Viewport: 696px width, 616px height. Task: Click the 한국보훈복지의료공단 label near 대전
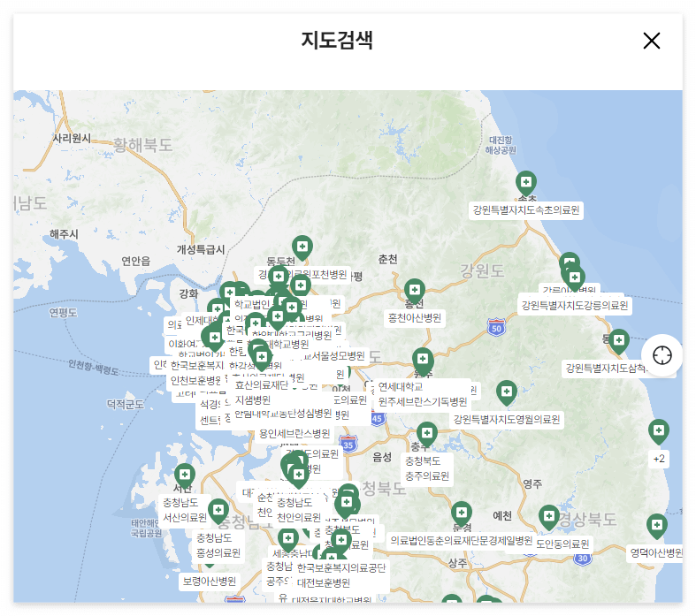coord(341,568)
